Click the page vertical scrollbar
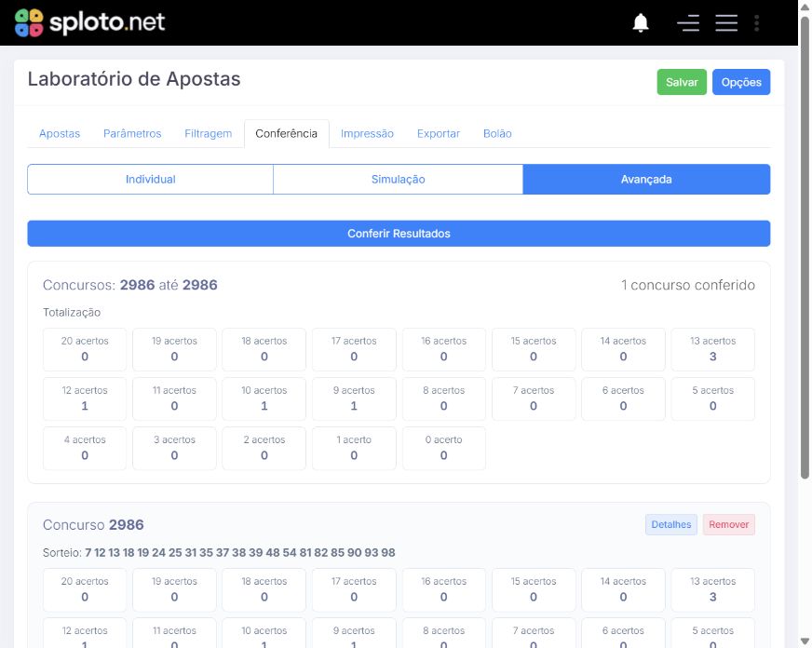812x648 pixels. coord(805,248)
